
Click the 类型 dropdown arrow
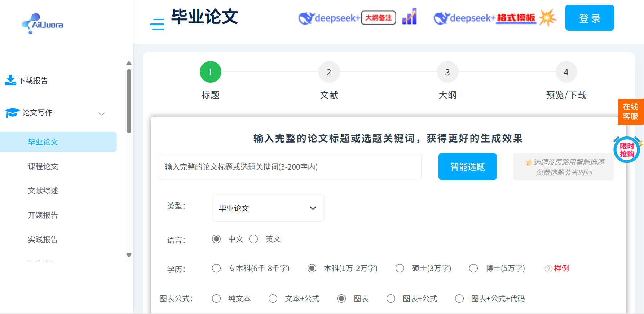[313, 208]
